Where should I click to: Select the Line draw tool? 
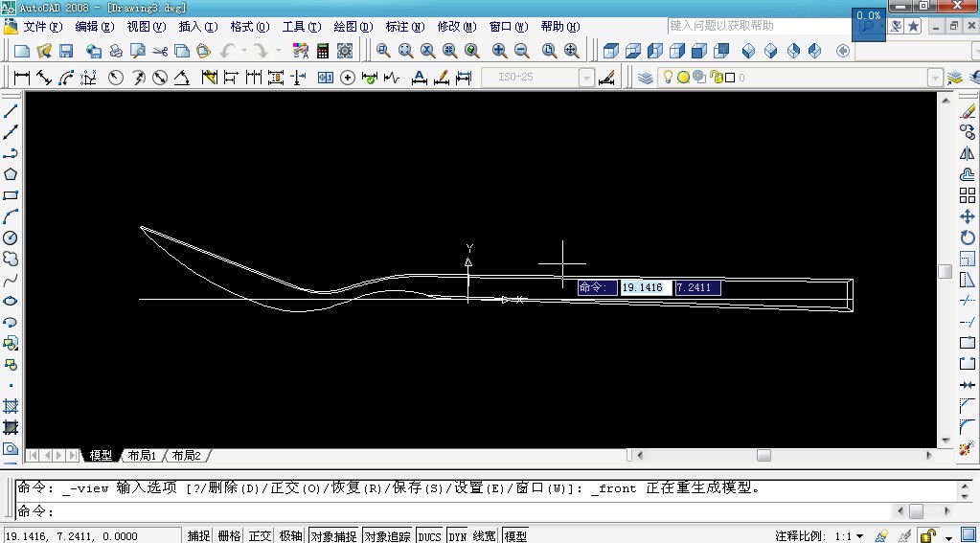11,111
